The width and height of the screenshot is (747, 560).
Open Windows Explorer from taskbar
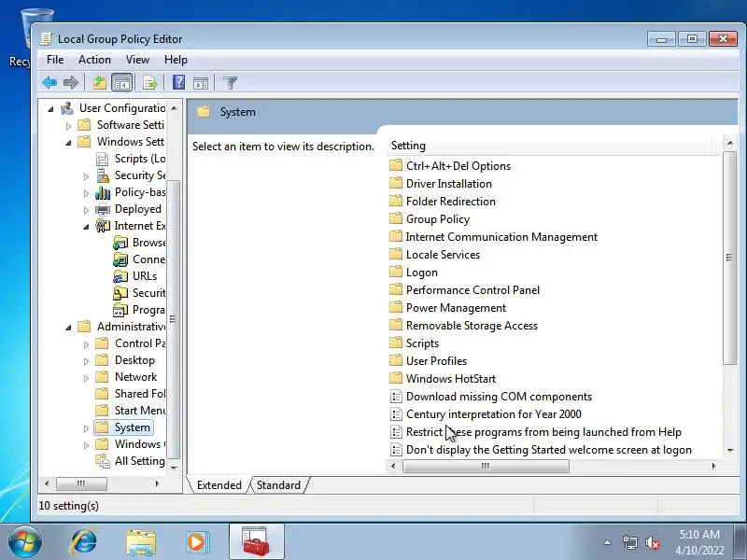click(x=141, y=542)
